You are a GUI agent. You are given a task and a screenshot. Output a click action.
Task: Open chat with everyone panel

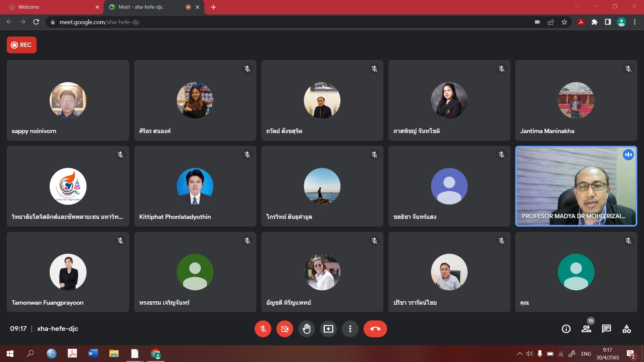606,329
